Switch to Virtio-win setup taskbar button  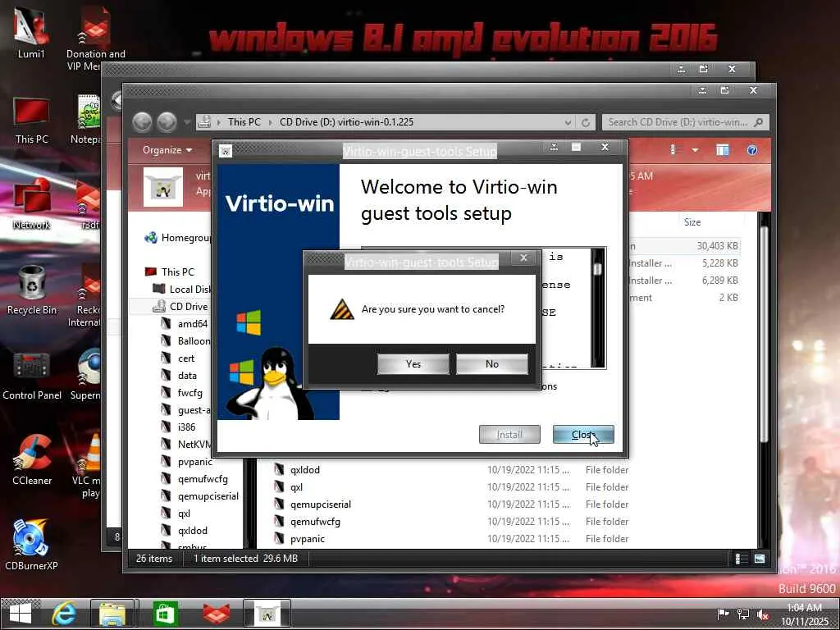[267, 614]
